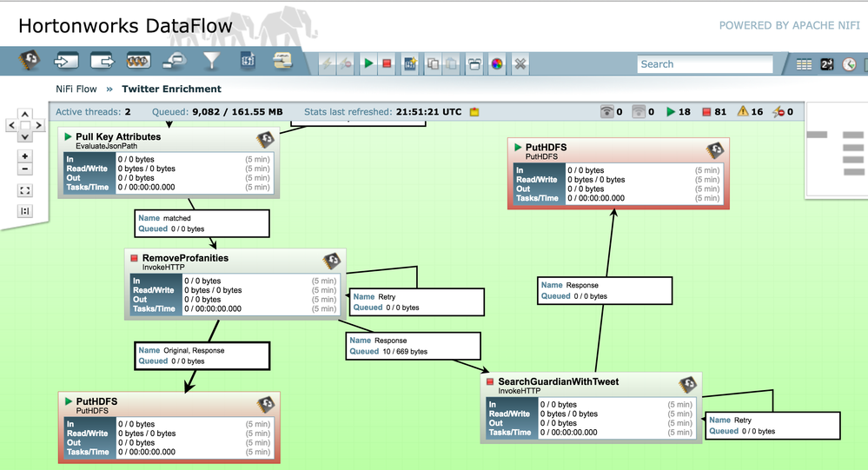Click the Disable lightning bolt button
The width and height of the screenshot is (868, 470).
coord(346,63)
